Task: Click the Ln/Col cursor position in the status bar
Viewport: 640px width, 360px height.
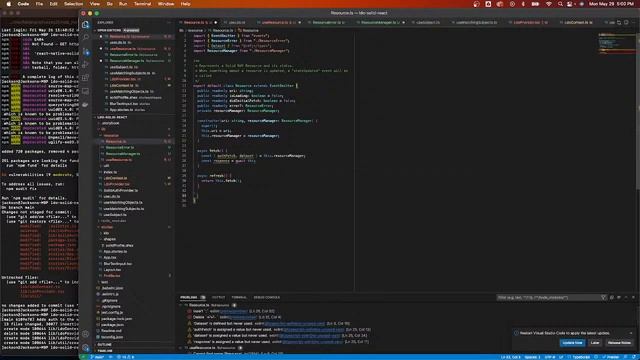Action: tap(510, 357)
